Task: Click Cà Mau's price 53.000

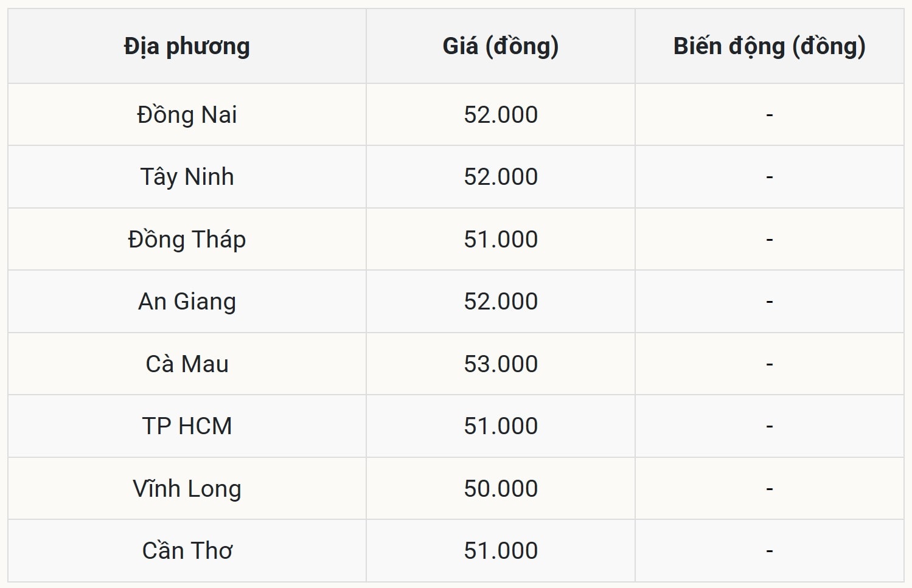Action: [x=501, y=364]
